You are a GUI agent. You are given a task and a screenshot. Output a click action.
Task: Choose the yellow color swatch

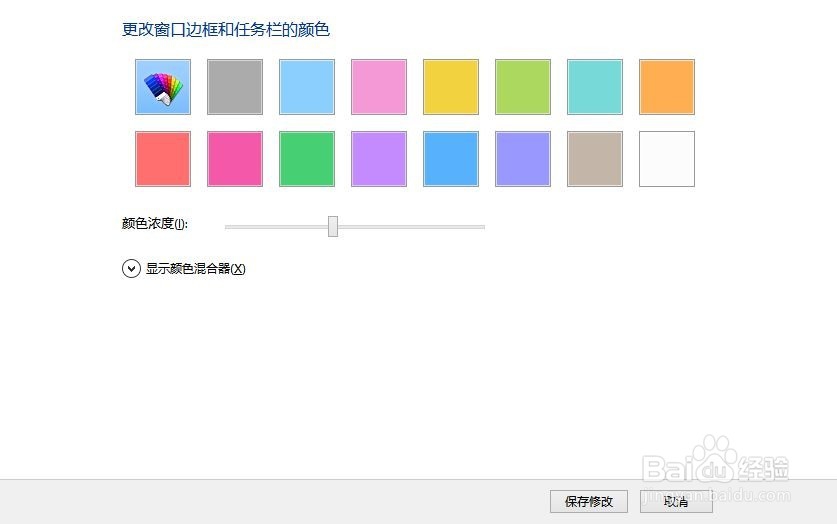click(451, 87)
